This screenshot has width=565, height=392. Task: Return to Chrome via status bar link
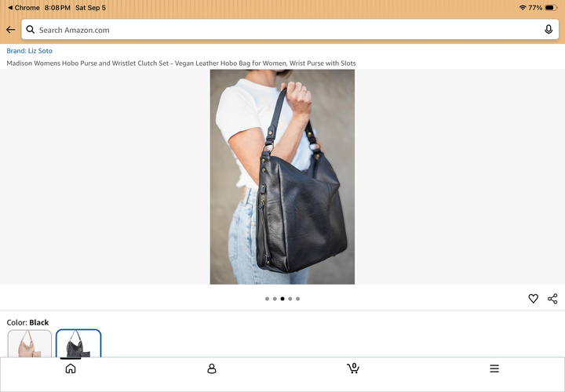(x=24, y=8)
